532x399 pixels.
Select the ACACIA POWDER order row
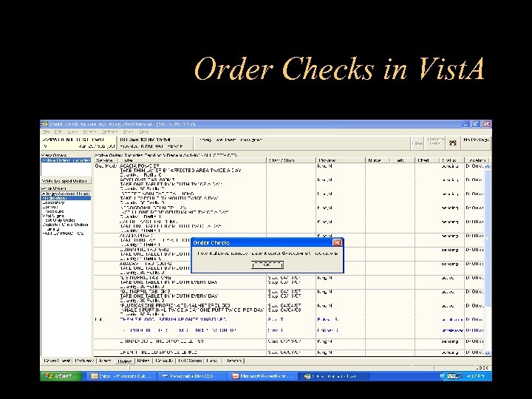point(289,171)
